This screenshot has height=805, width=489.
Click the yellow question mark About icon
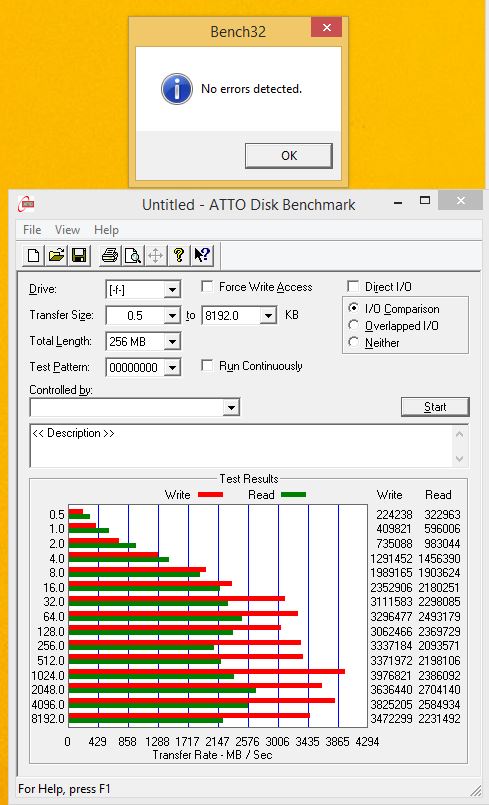click(x=179, y=255)
